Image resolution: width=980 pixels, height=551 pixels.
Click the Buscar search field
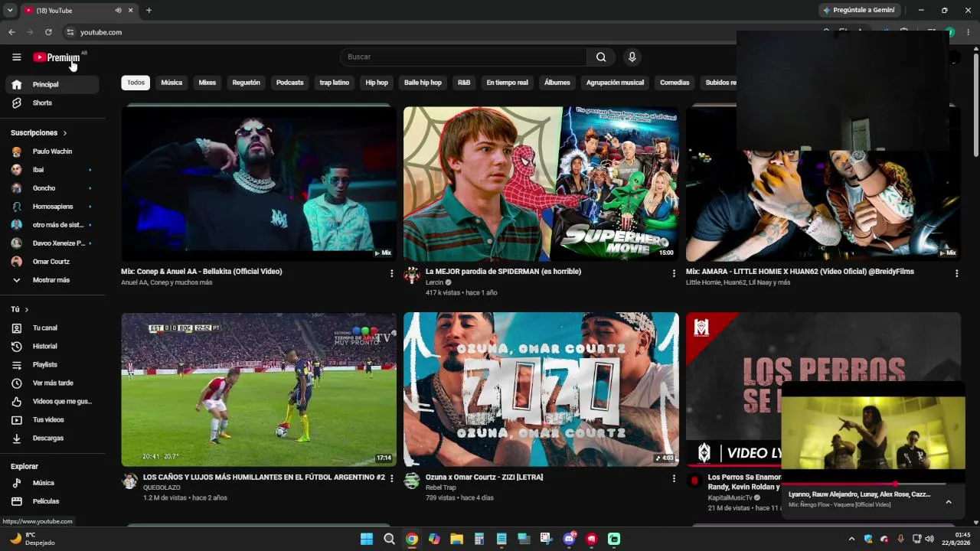463,57
